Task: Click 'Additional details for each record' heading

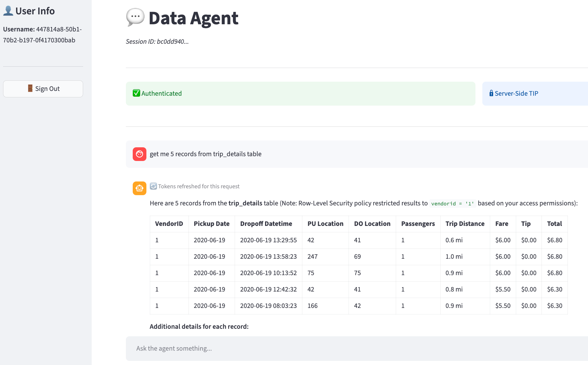Action: point(199,327)
